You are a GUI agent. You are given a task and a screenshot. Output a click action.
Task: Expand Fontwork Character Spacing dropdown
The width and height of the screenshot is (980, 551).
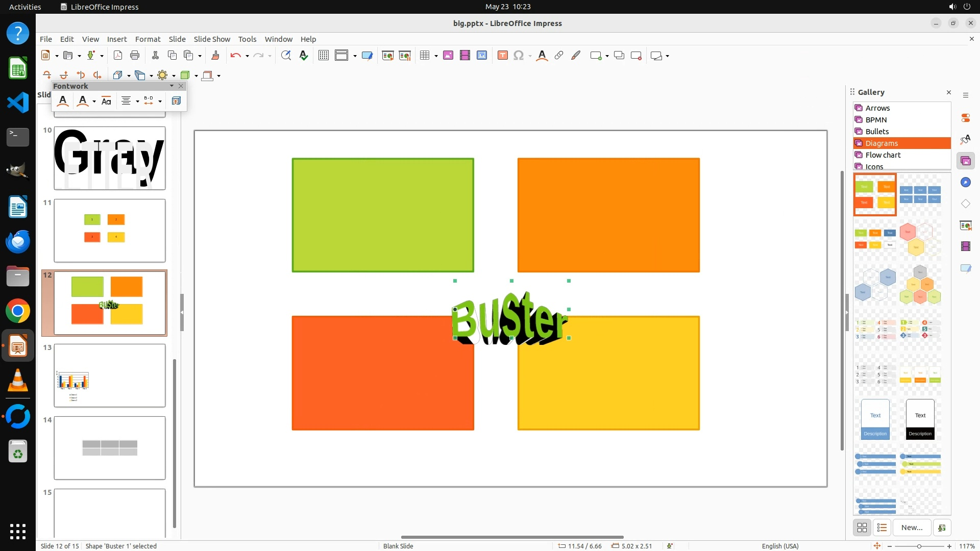pos(160,101)
